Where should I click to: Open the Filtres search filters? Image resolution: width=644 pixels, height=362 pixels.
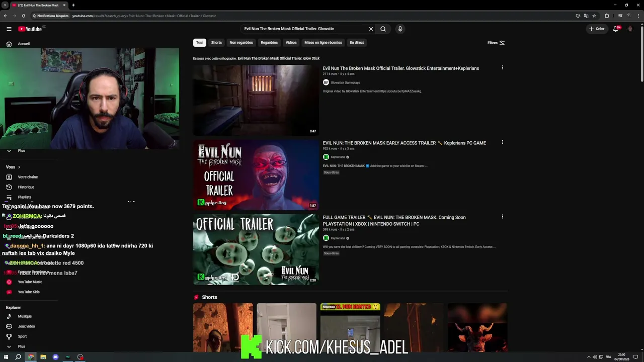pyautogui.click(x=496, y=43)
